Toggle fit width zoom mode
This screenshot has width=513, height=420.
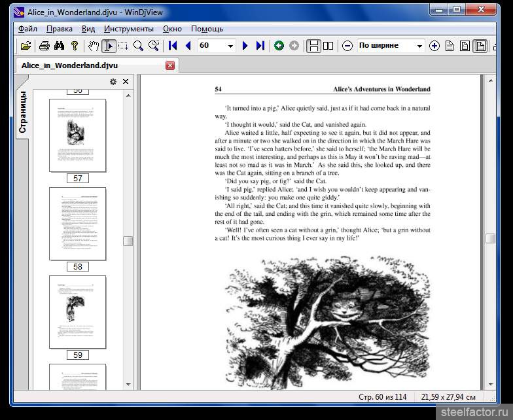click(480, 46)
